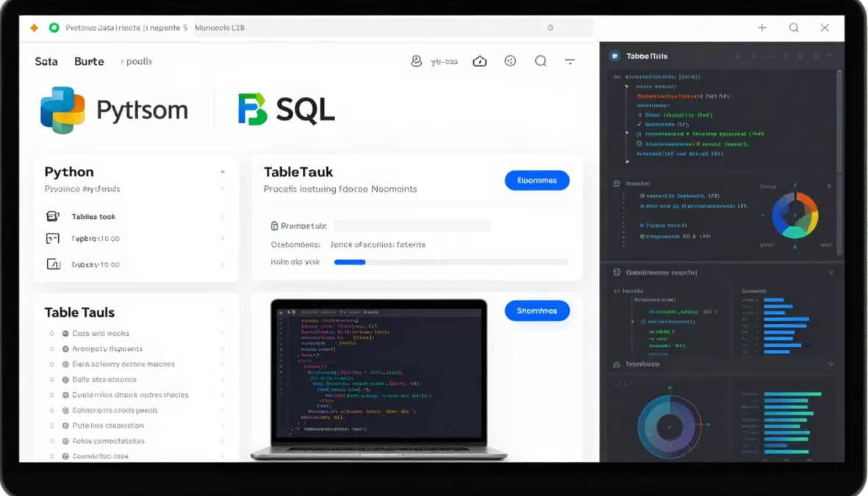
Task: Collapse the Python card dropdown arrow
Action: tap(222, 173)
